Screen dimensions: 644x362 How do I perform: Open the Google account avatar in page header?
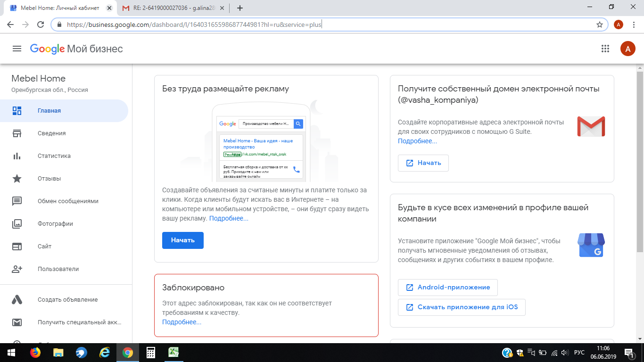pos(627,49)
